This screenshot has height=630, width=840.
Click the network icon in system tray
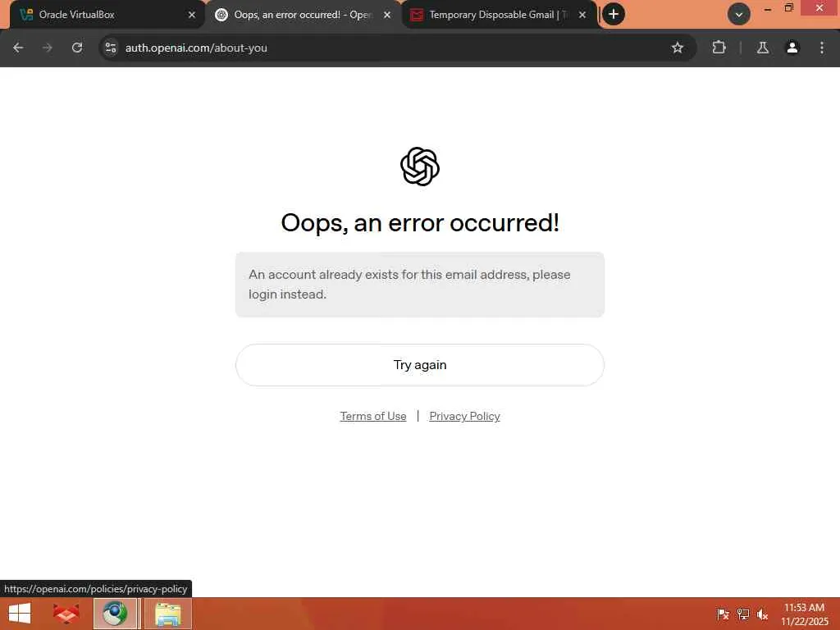coord(742,614)
